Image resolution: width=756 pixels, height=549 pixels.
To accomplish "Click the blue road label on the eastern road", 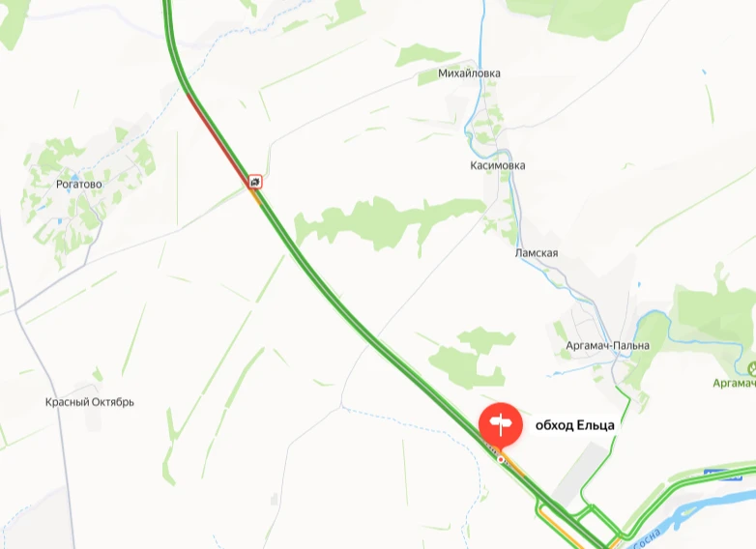I will [722, 474].
